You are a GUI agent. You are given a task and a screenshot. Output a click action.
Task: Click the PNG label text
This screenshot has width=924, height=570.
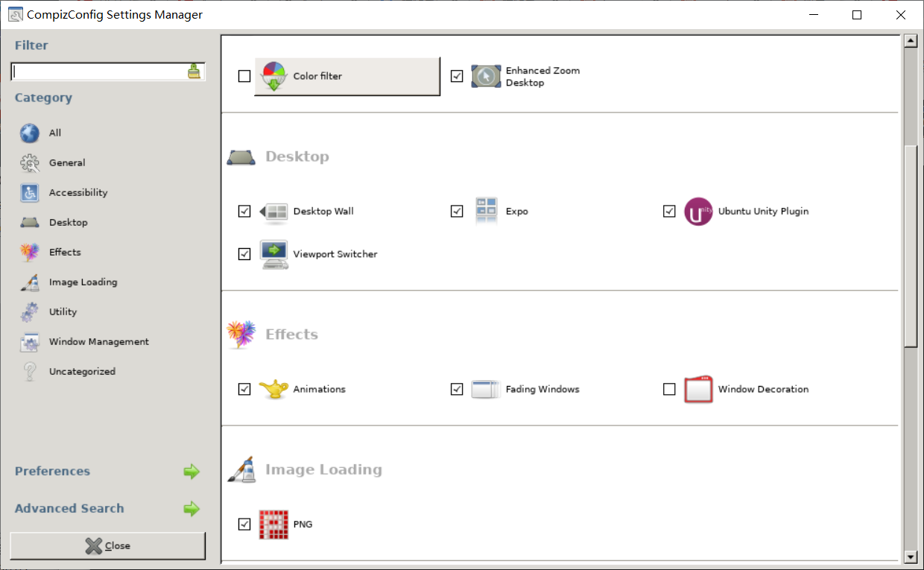tap(303, 525)
